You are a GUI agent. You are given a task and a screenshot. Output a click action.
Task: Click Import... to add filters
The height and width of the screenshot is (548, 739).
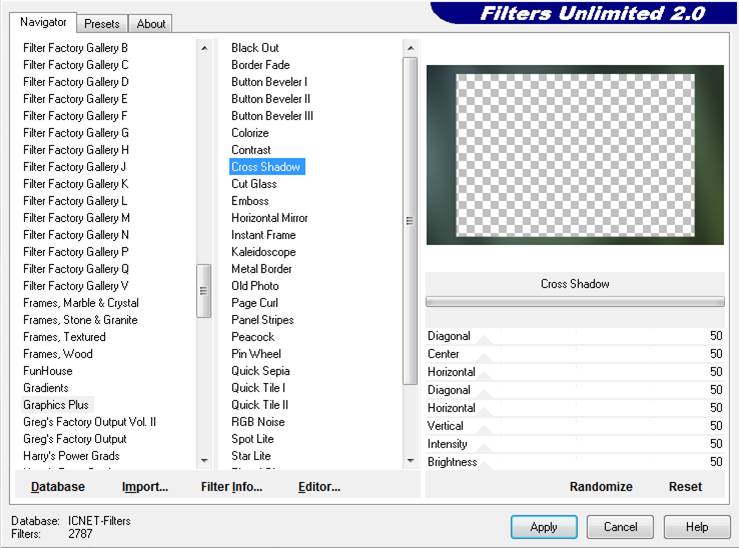(145, 487)
